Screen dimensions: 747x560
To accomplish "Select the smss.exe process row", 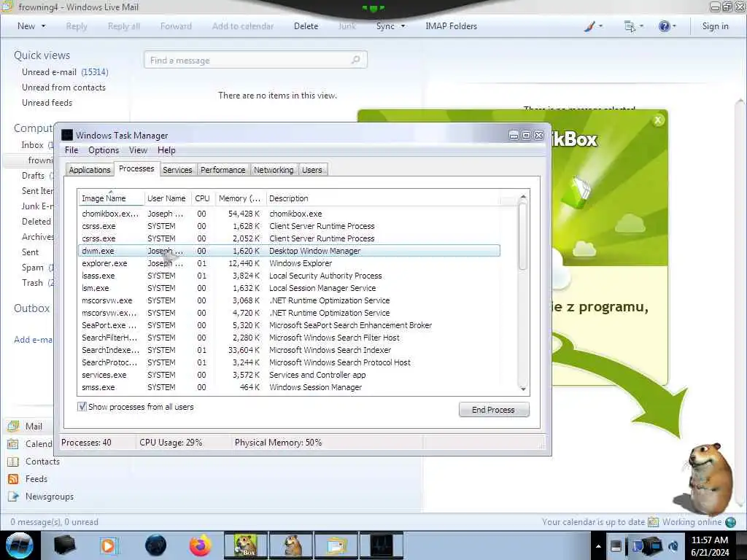I will [x=289, y=387].
